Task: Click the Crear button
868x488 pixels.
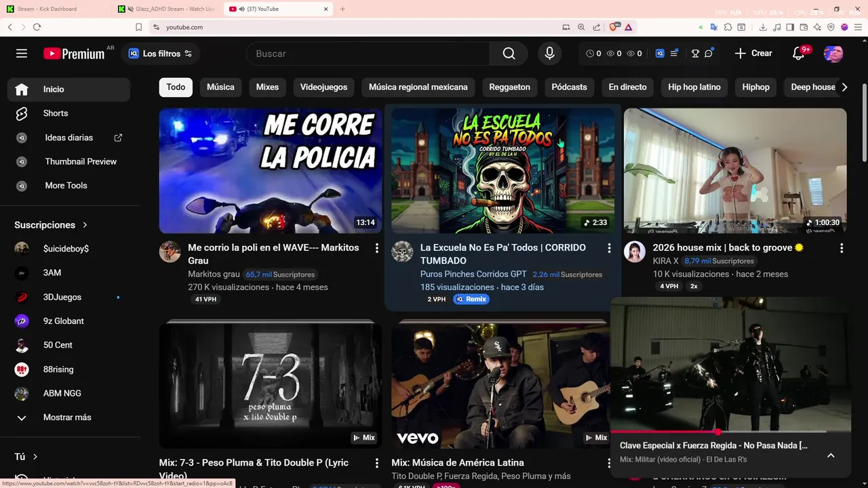Action: coord(753,54)
